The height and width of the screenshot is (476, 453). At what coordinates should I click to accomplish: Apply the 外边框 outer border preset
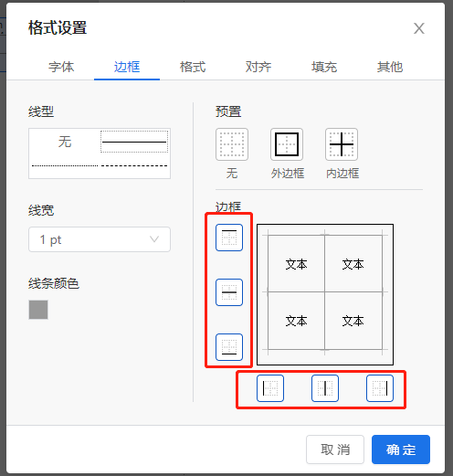coord(287,144)
